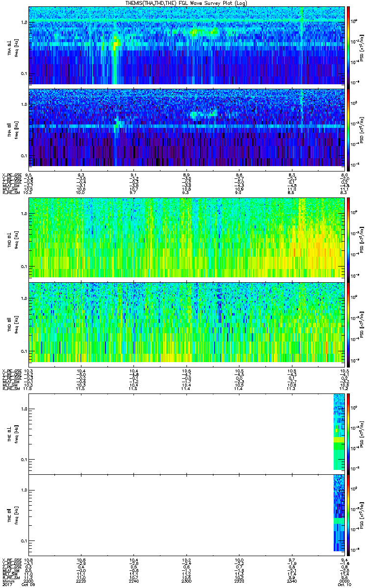Click the '0000' time tick label
This screenshot has height=588, width=368.
click(344, 580)
